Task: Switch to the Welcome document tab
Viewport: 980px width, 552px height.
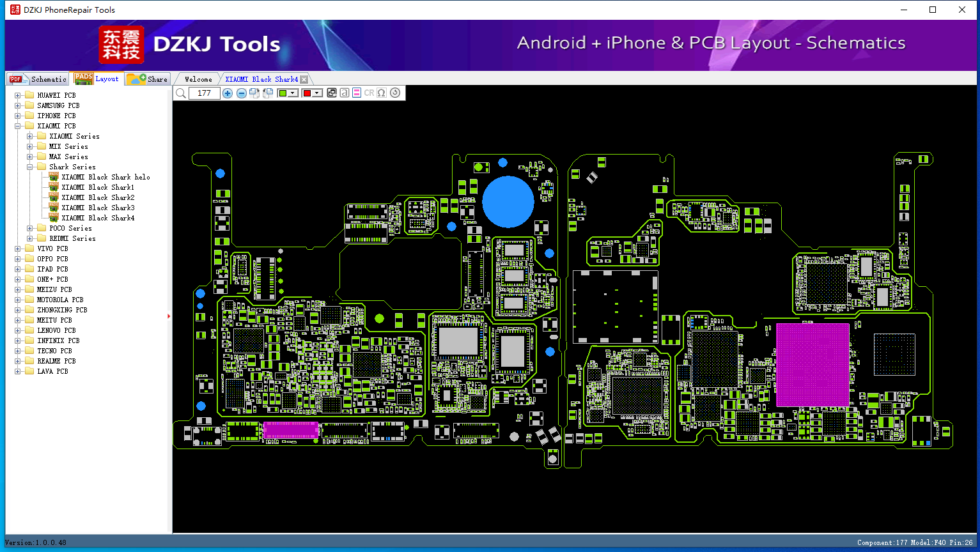Action: tap(198, 79)
